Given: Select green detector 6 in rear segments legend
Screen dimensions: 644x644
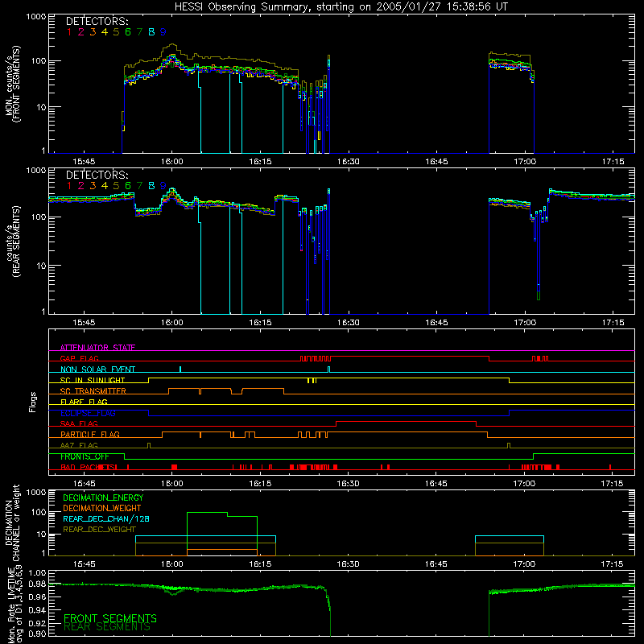Looking at the screenshot, I should coord(128,186).
